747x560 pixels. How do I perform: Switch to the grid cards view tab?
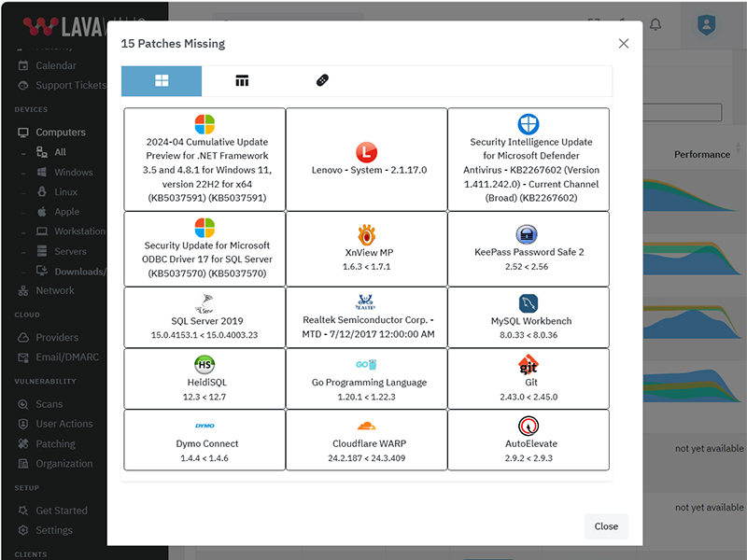(162, 81)
